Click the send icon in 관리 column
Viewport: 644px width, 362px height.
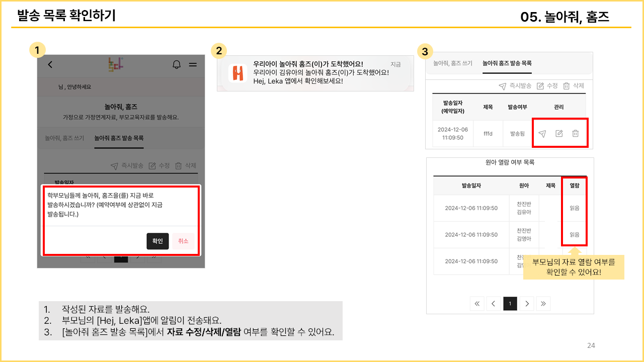pyautogui.click(x=542, y=134)
